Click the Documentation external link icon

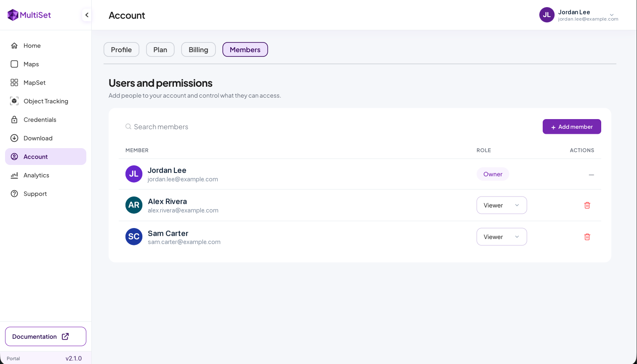click(x=65, y=337)
